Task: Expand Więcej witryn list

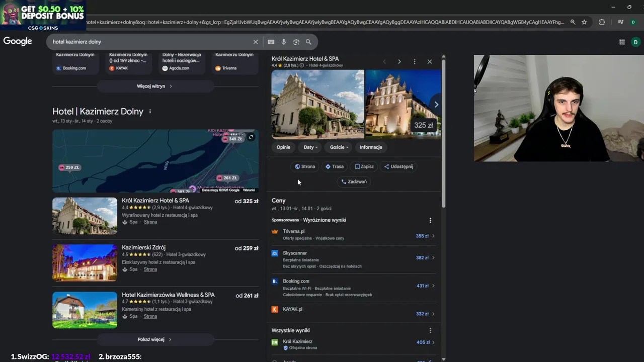Action: pos(155,86)
